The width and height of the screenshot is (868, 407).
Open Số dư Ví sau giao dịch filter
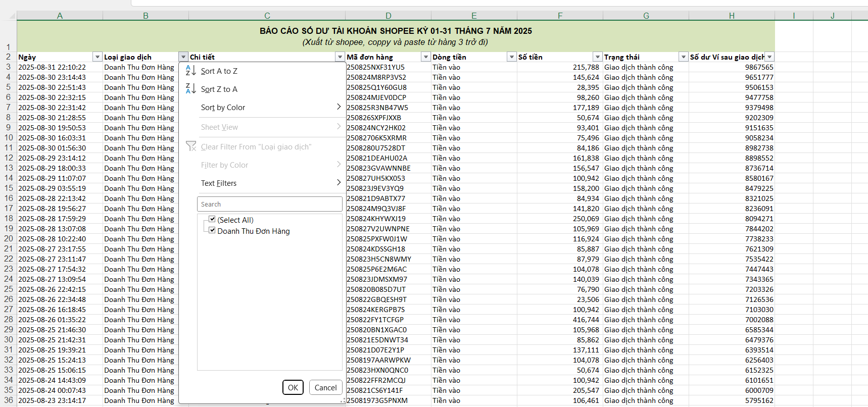click(769, 57)
